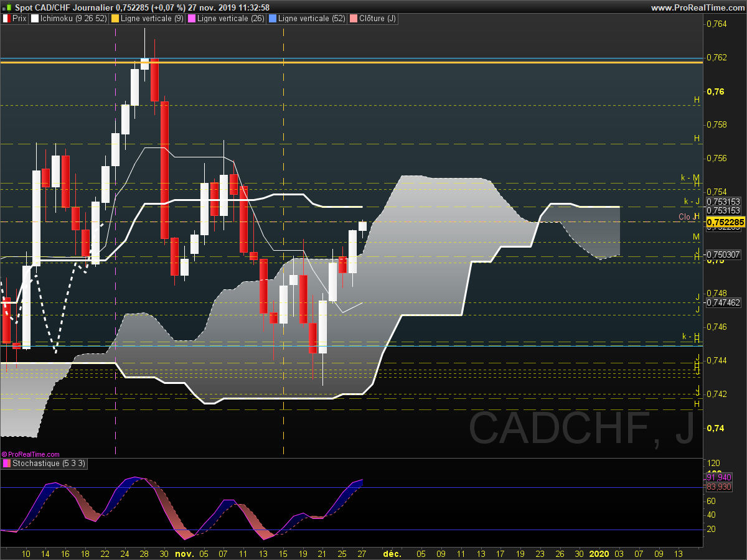Image resolution: width=747 pixels, height=560 pixels.
Task: Click the @ProRealTime.com watermark link
Action: pos(31,454)
